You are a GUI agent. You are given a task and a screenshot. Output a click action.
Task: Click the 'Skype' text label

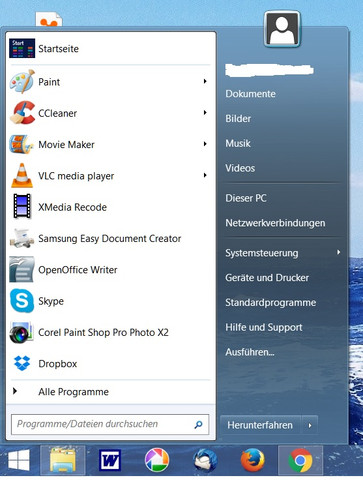pos(51,301)
